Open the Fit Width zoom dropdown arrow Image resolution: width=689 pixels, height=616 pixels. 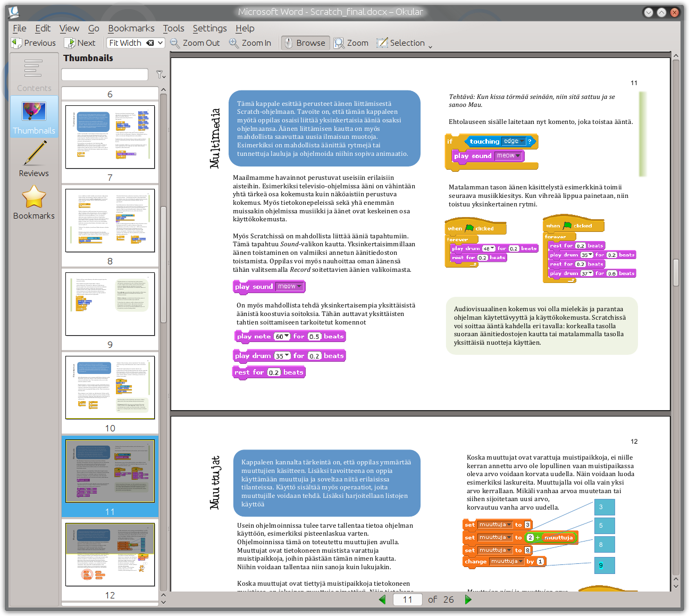(x=160, y=43)
